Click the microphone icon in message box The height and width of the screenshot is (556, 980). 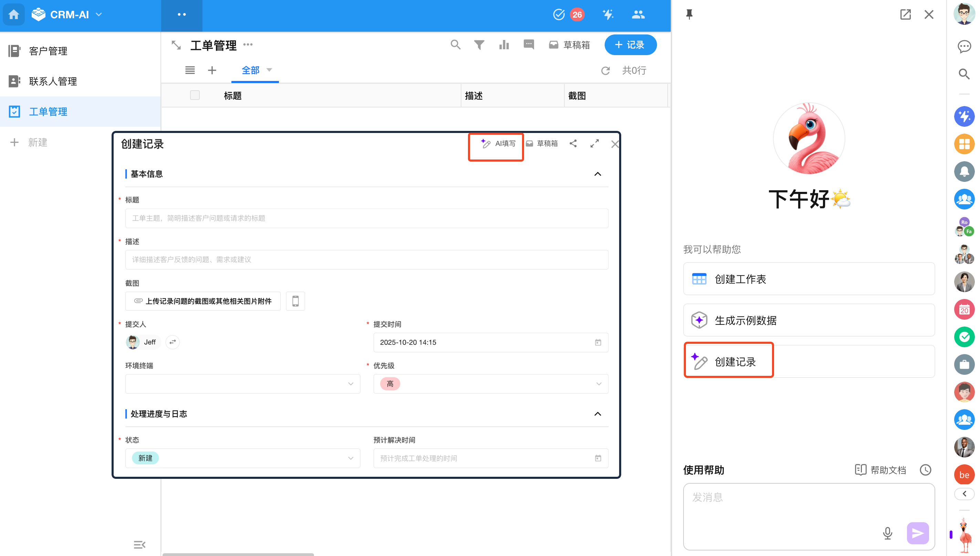pos(887,533)
